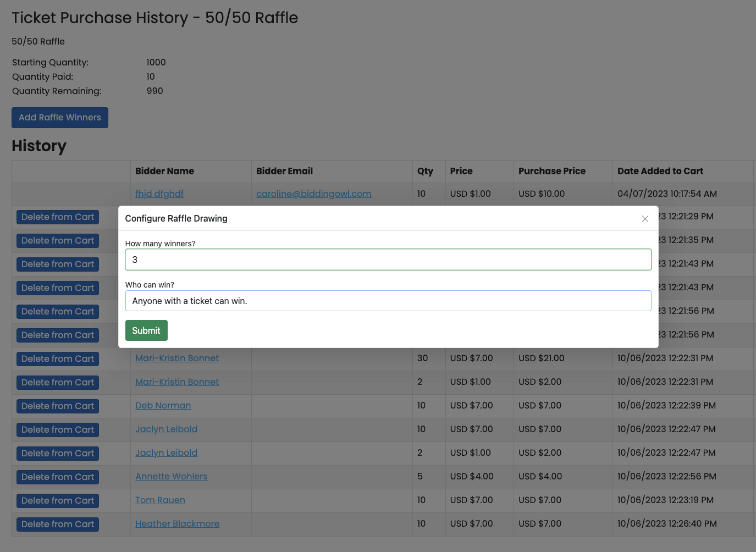756x552 pixels.
Task: Delete Annette Wohlers' entry from cart
Action: [58, 477]
